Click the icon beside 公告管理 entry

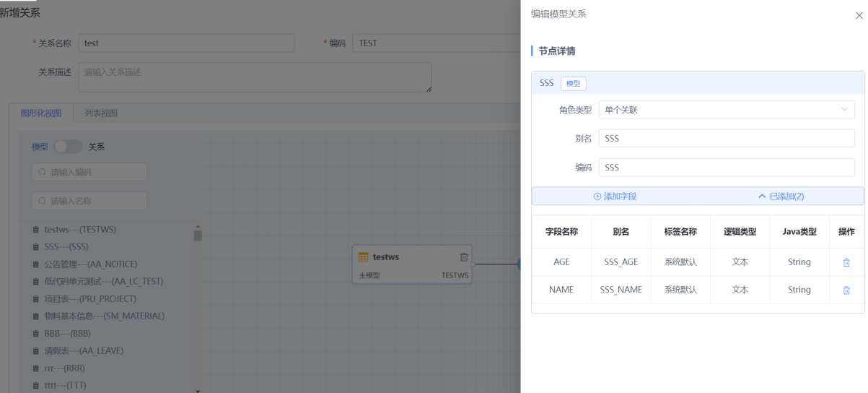[x=35, y=264]
